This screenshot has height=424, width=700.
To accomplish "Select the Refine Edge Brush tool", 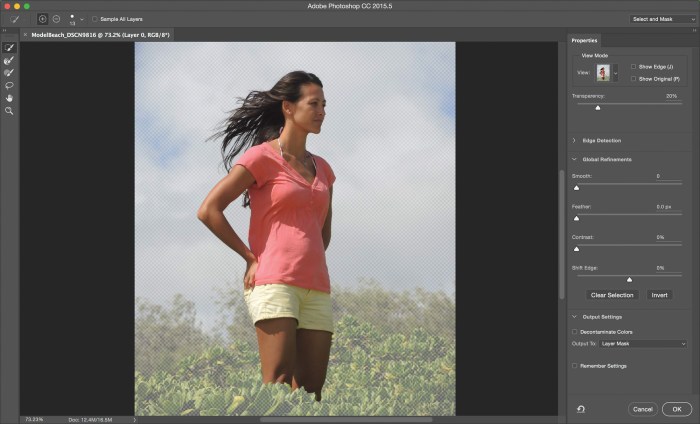I will 9,60.
